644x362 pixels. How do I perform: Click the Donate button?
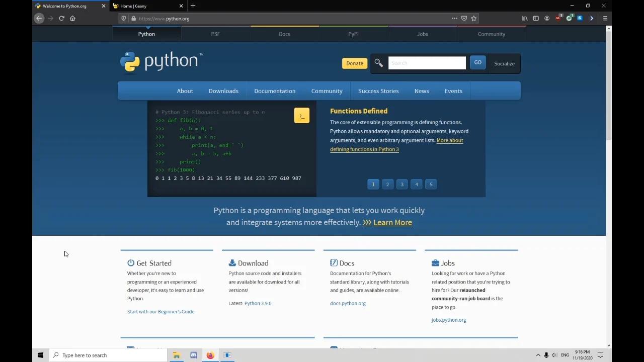[x=354, y=63]
